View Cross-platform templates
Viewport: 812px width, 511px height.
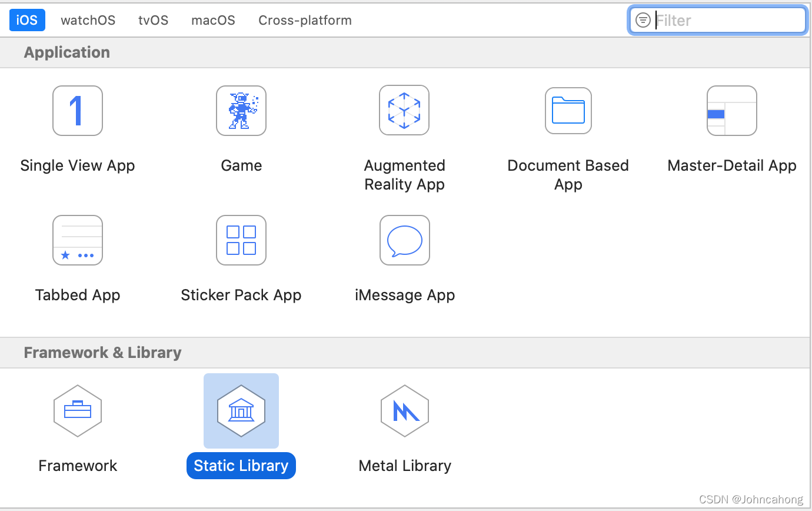305,19
